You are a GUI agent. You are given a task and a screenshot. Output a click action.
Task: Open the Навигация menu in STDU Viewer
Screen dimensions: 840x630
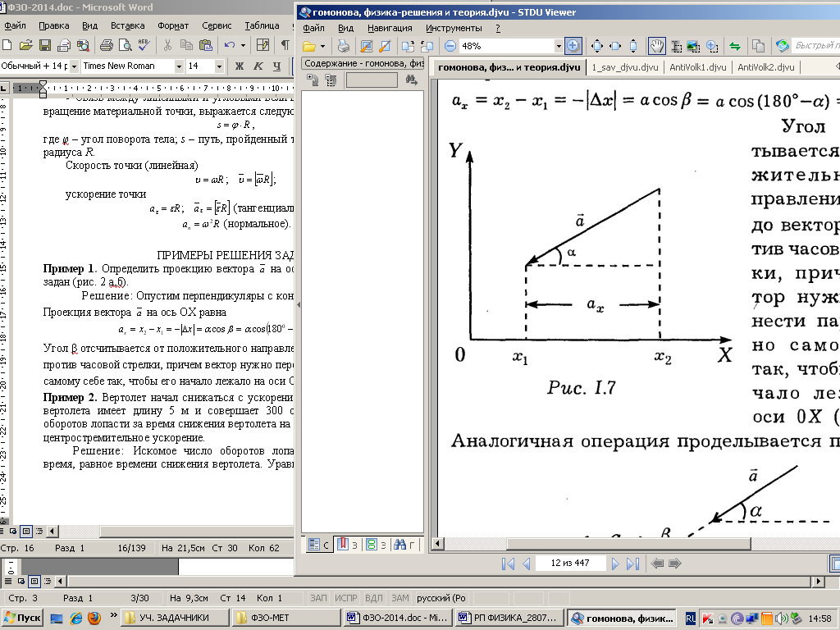point(390,28)
